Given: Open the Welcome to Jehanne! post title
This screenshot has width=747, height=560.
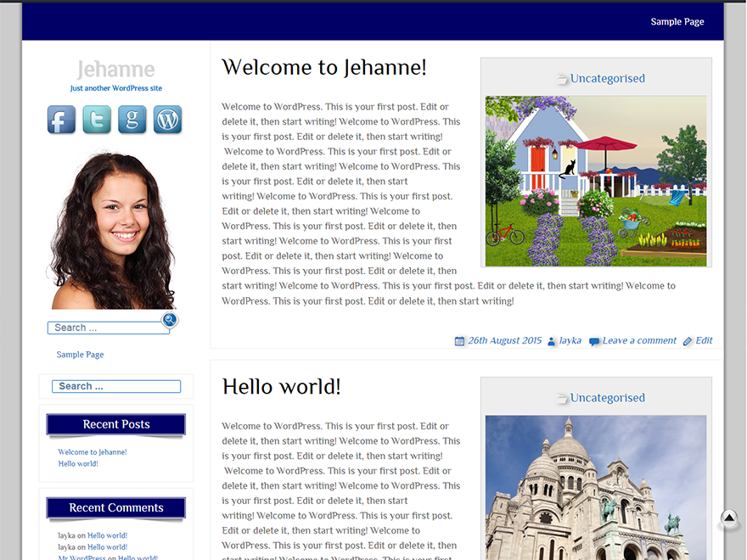Looking at the screenshot, I should pyautogui.click(x=324, y=67).
